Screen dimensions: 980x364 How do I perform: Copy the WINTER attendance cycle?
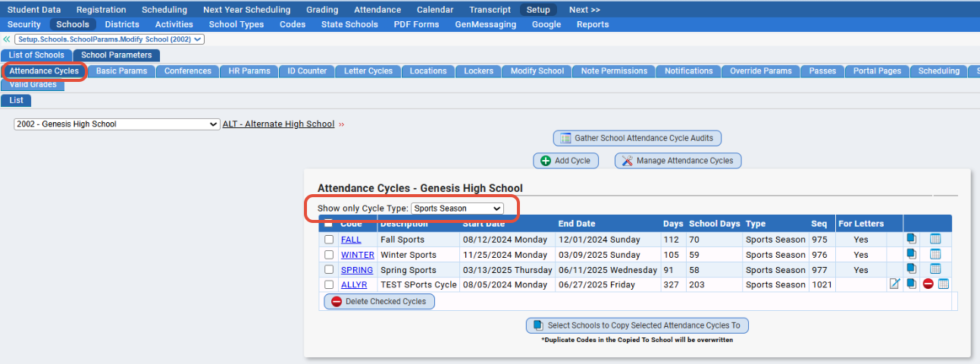911,254
